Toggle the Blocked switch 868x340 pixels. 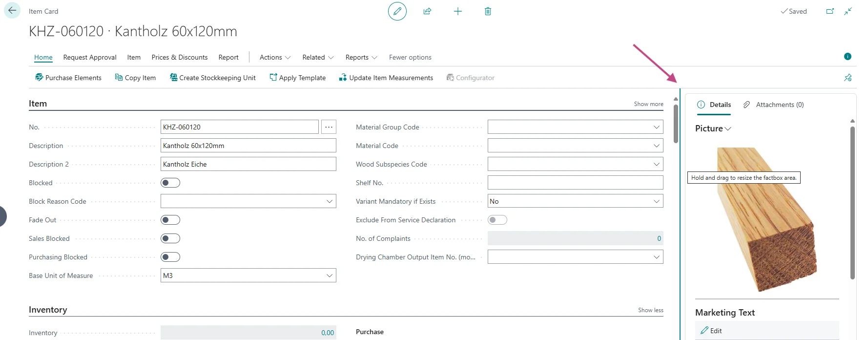tap(170, 183)
